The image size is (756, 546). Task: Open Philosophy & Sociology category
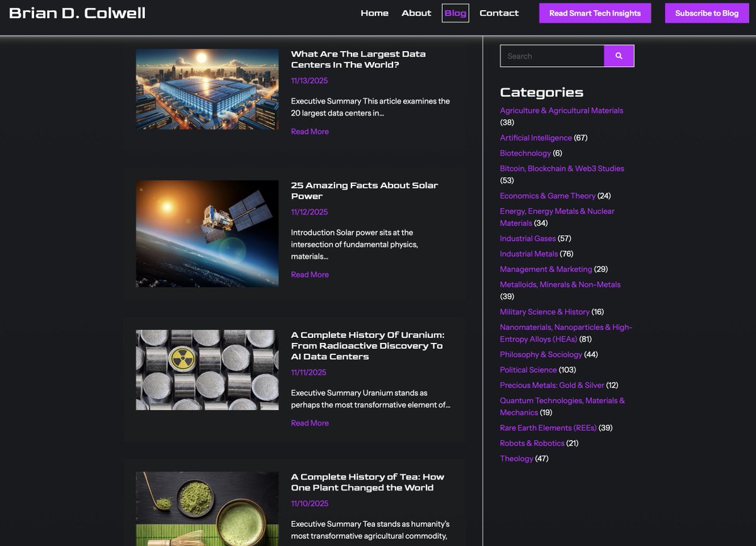click(541, 355)
